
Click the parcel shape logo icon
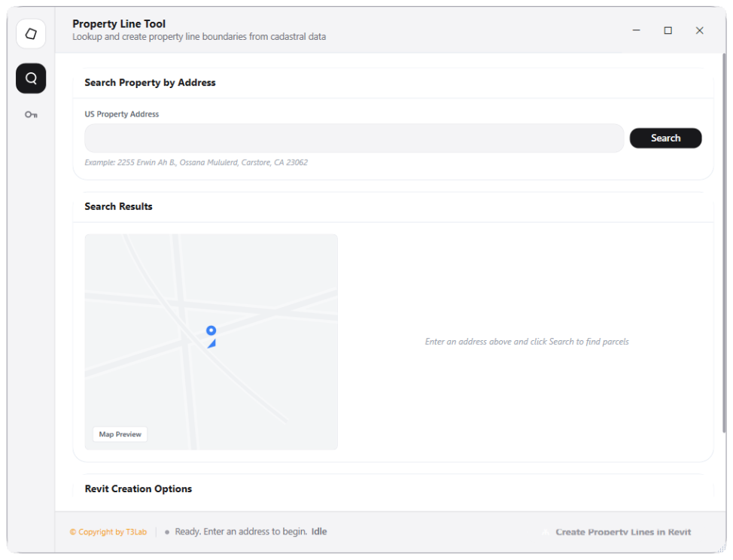click(31, 34)
